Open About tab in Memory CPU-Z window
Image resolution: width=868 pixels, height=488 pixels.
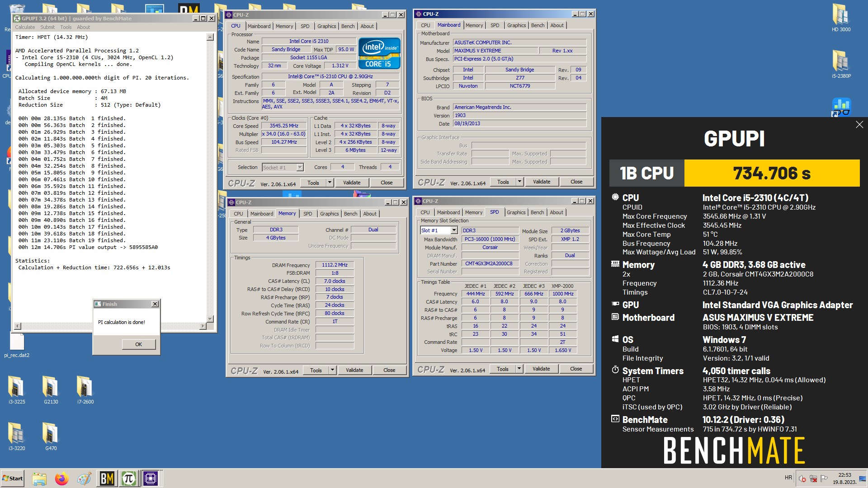click(x=370, y=214)
